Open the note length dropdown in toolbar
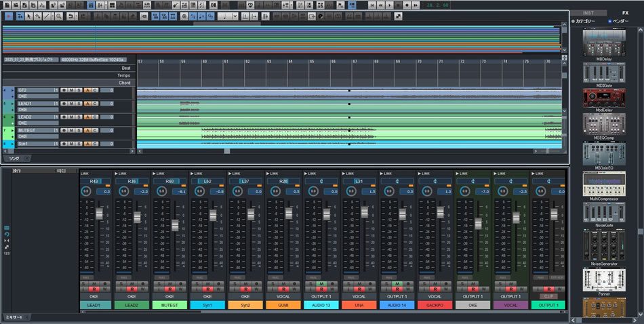 click(237, 16)
